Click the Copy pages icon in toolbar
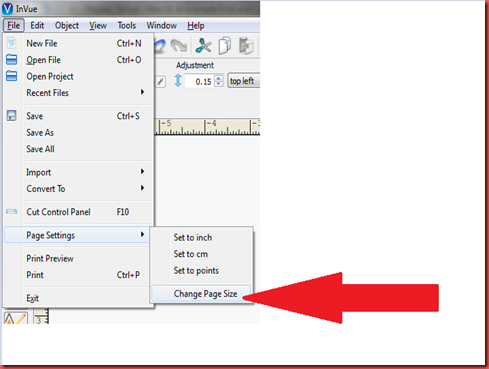 [225, 46]
